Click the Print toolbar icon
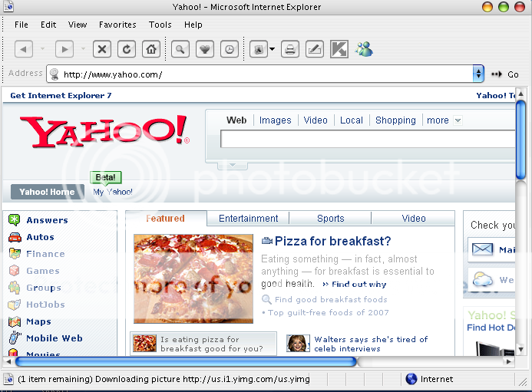The height and width of the screenshot is (392, 532). pyautogui.click(x=289, y=49)
